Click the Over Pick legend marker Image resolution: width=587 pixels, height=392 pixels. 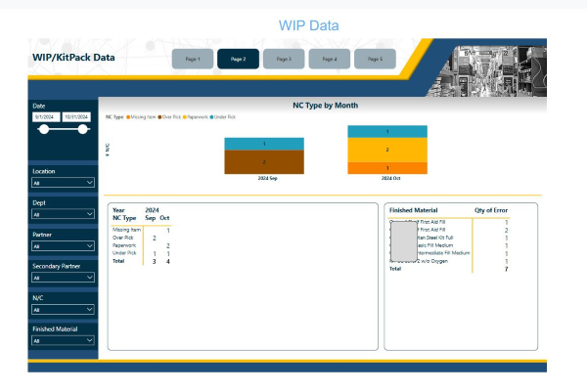[x=159, y=117]
